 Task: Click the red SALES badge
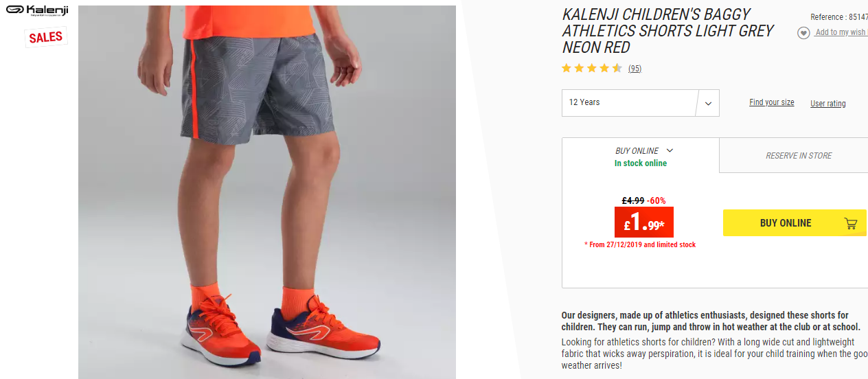tap(46, 37)
